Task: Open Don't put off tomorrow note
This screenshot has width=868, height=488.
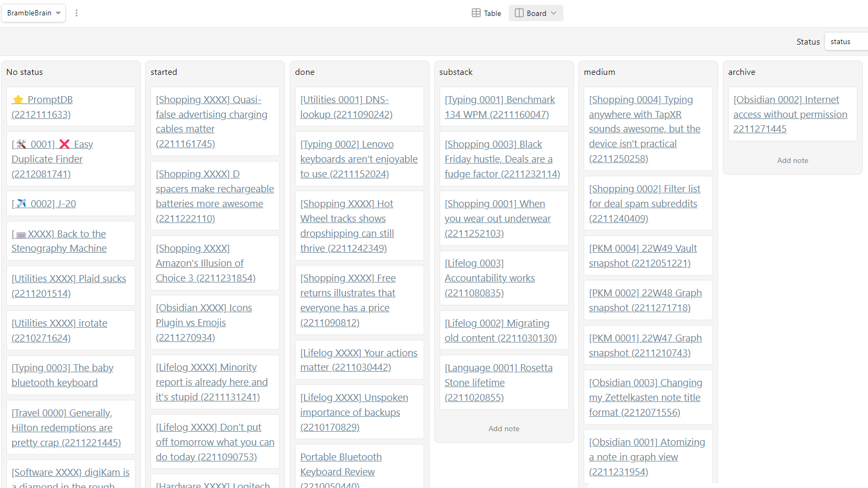Action: (x=215, y=442)
